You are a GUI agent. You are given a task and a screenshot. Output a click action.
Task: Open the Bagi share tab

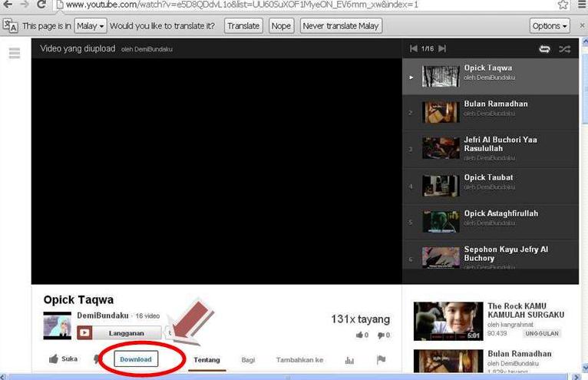pyautogui.click(x=248, y=360)
